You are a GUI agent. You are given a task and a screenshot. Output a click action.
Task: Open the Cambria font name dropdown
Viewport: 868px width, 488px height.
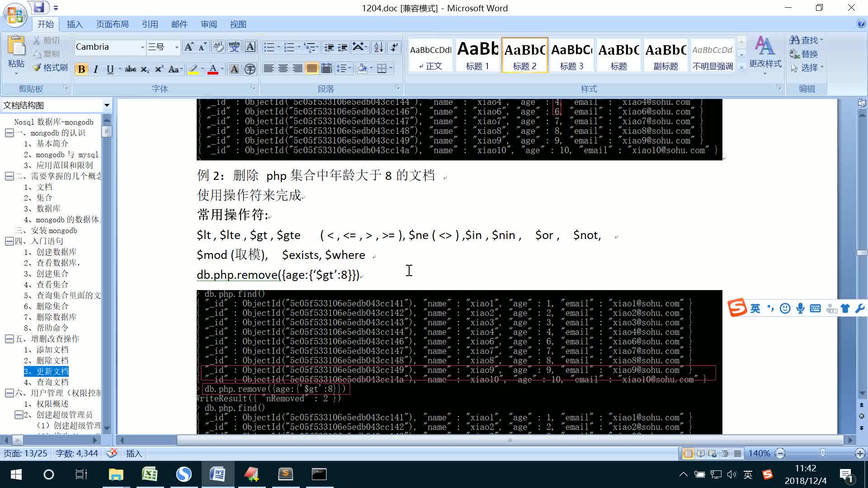[142, 47]
